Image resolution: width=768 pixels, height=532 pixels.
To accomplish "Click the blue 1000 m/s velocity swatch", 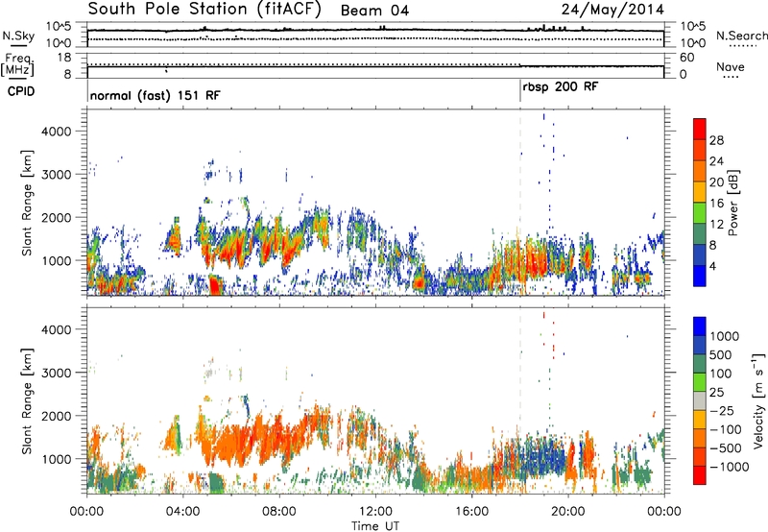I will pyautogui.click(x=700, y=326).
